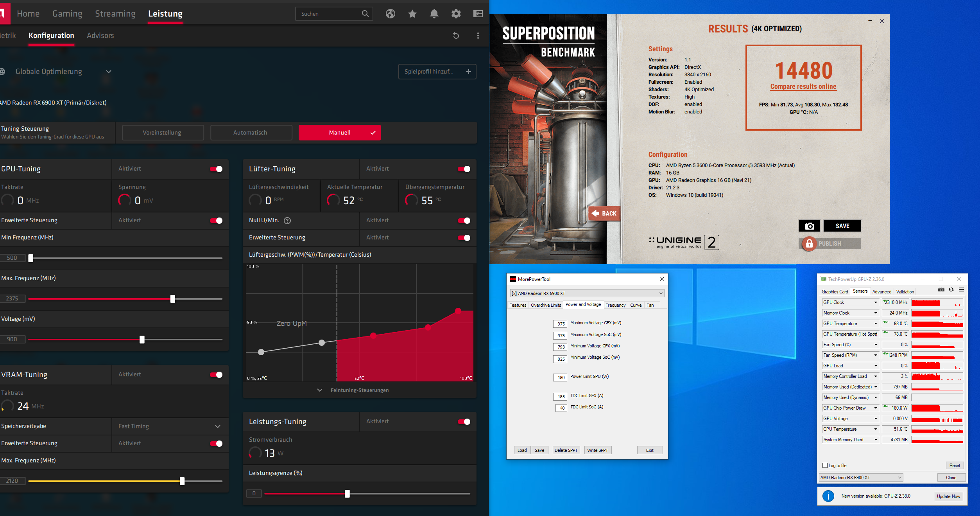Screen dimensions: 980x516
Task: Open GPU-Z hamburger menu icon
Action: click(961, 290)
